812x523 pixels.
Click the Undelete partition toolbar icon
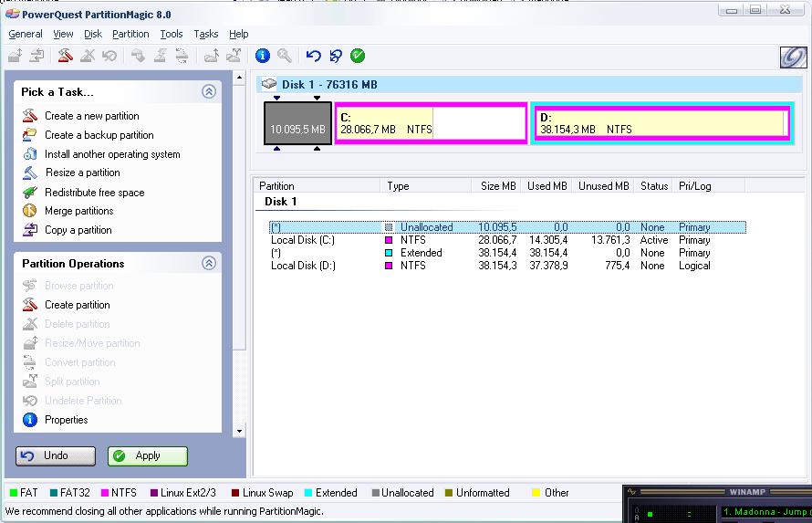coord(109,56)
